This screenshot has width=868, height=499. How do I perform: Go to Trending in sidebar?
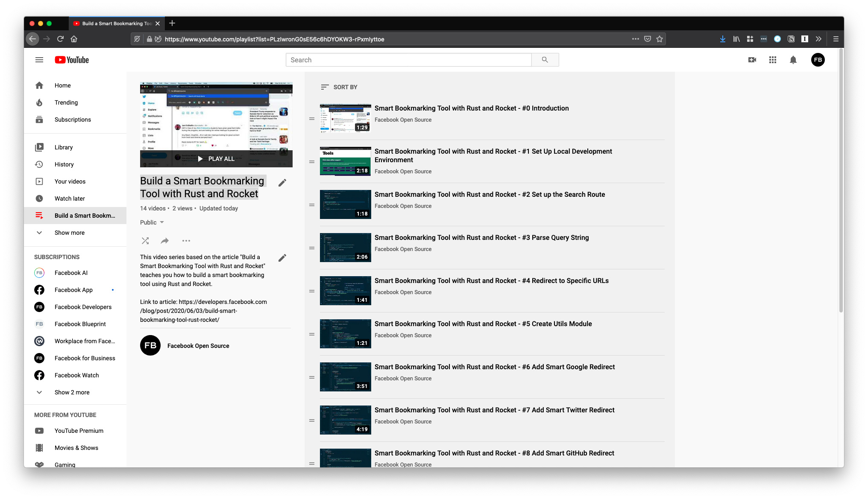(66, 102)
